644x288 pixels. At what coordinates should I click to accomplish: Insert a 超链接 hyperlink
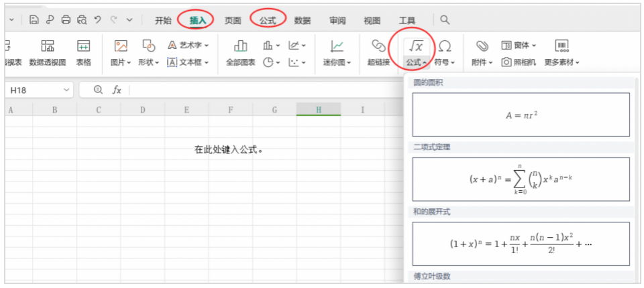[378, 54]
